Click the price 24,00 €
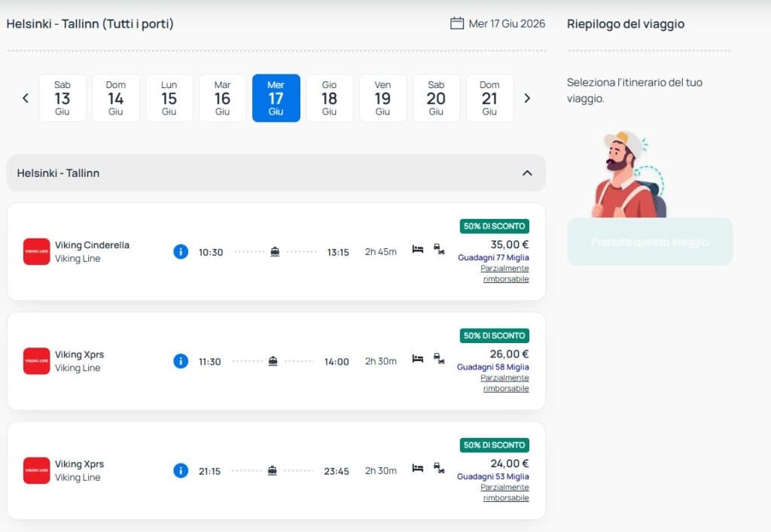771x532 pixels. coord(510,464)
